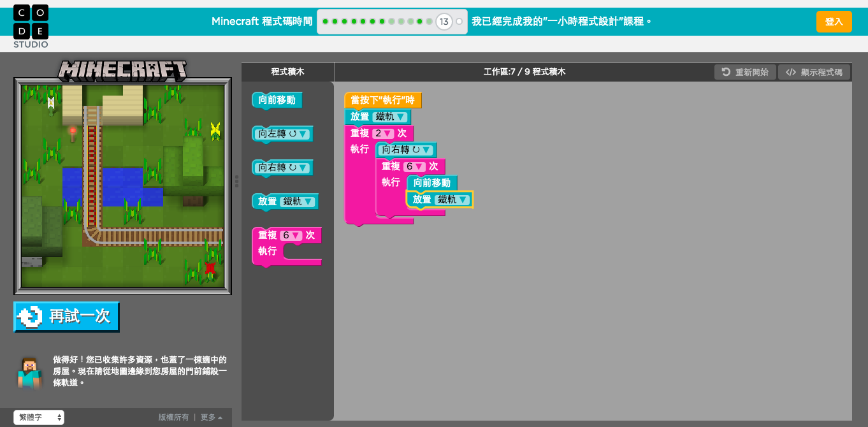Select the 向前移動 block in the toolbox

tap(277, 100)
